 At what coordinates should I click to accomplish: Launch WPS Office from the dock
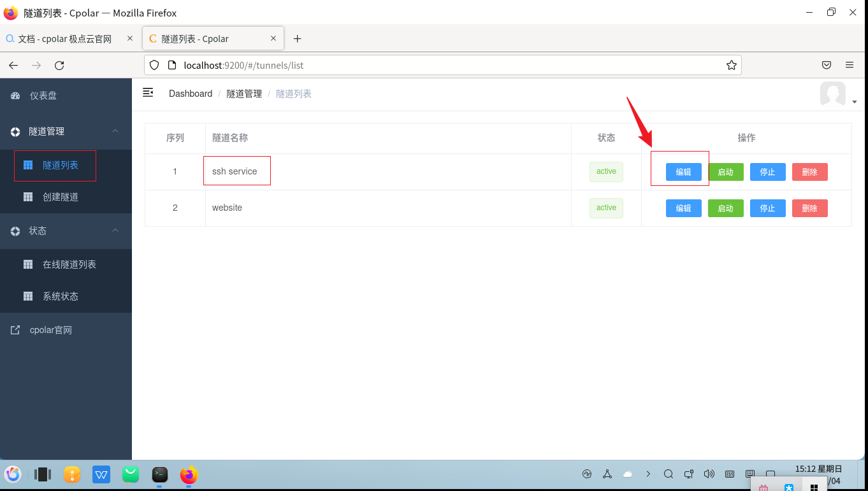[101, 474]
